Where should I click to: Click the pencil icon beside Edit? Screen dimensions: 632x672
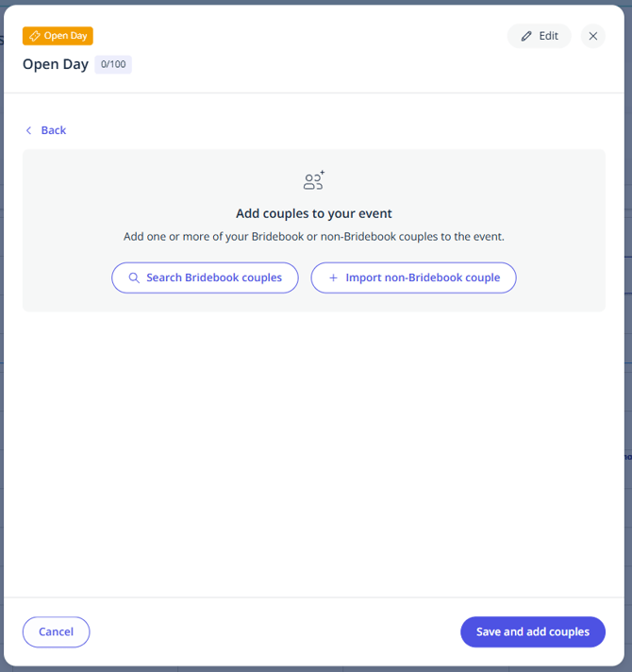tap(526, 36)
